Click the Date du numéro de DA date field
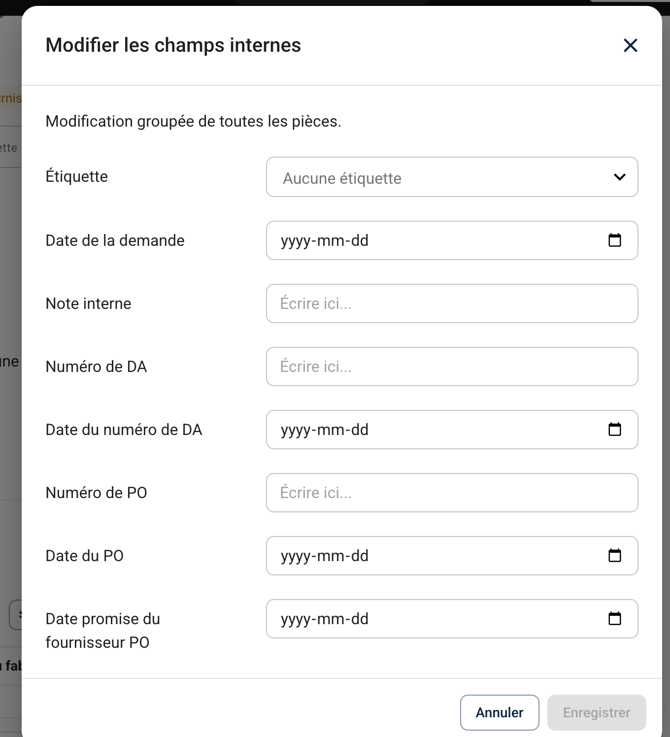 click(430, 429)
